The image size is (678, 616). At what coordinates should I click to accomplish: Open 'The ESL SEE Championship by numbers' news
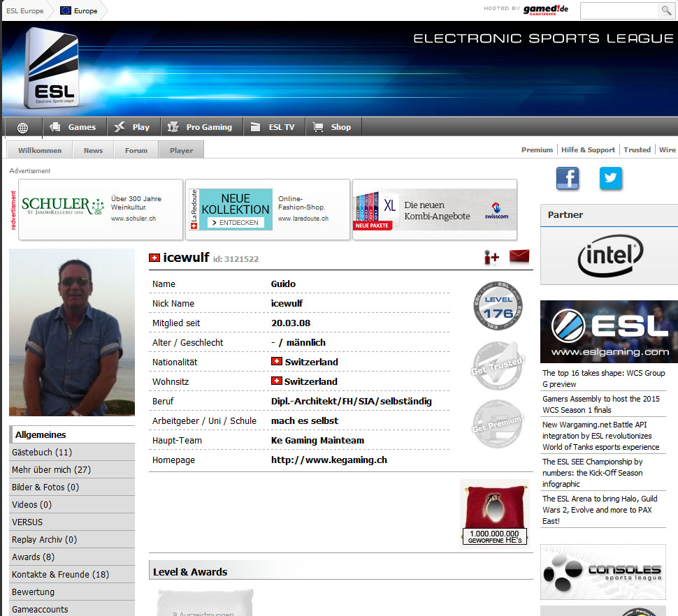[593, 473]
